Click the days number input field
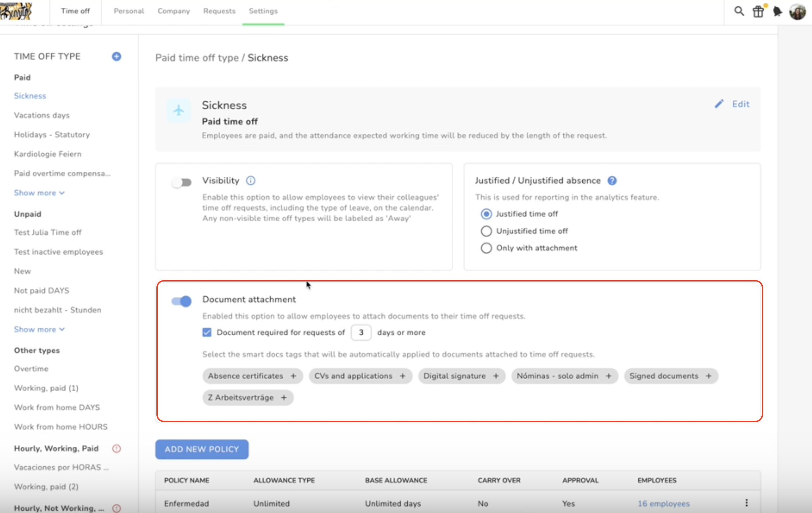Image resolution: width=812 pixels, height=513 pixels. click(x=361, y=333)
